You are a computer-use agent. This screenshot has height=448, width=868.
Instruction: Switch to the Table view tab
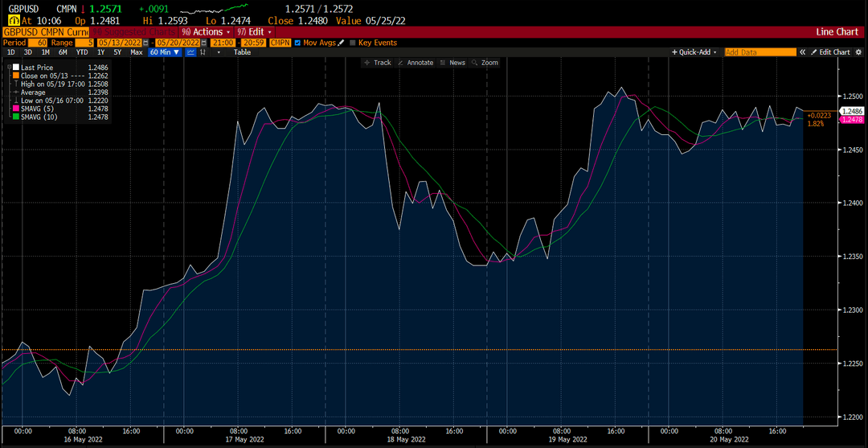pyautogui.click(x=242, y=52)
